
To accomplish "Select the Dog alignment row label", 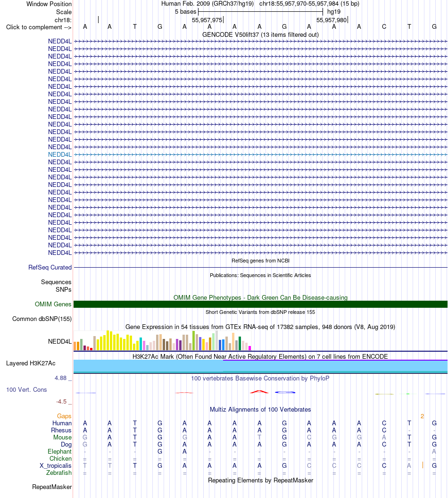I will [x=66, y=445].
